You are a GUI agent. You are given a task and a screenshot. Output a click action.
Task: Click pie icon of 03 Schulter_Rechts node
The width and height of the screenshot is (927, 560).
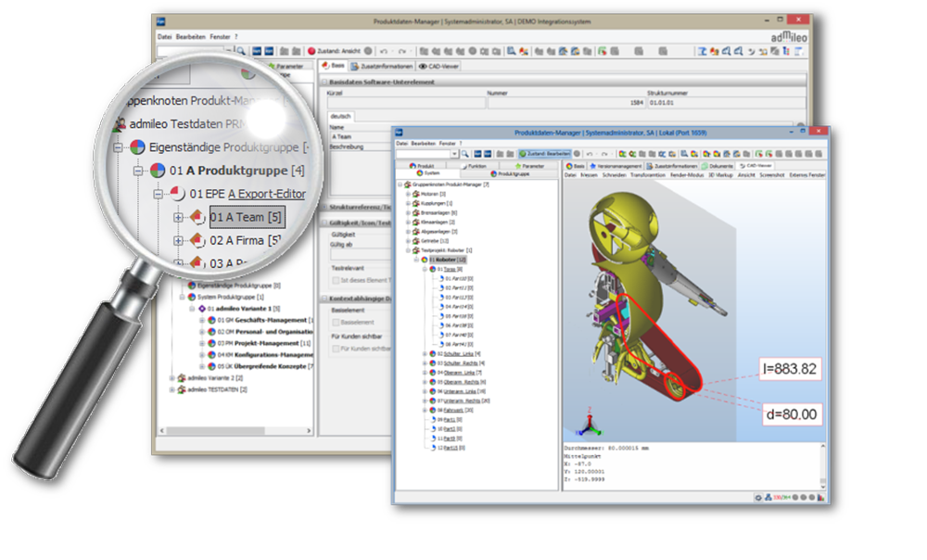pos(432,363)
